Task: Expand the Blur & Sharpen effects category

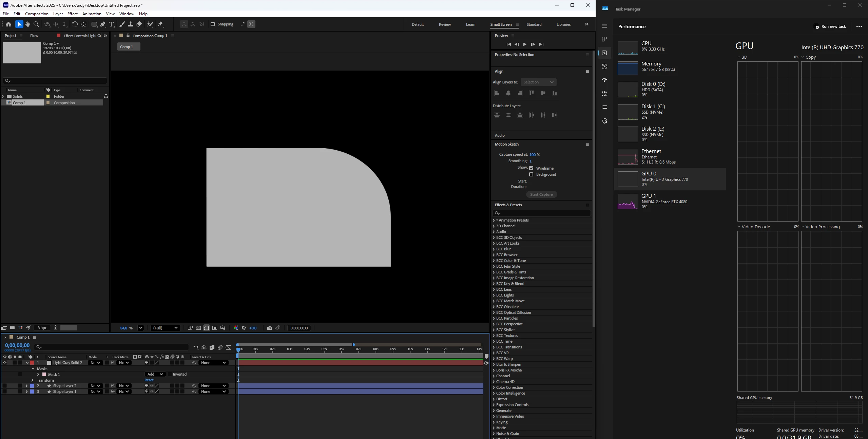Action: [508, 364]
